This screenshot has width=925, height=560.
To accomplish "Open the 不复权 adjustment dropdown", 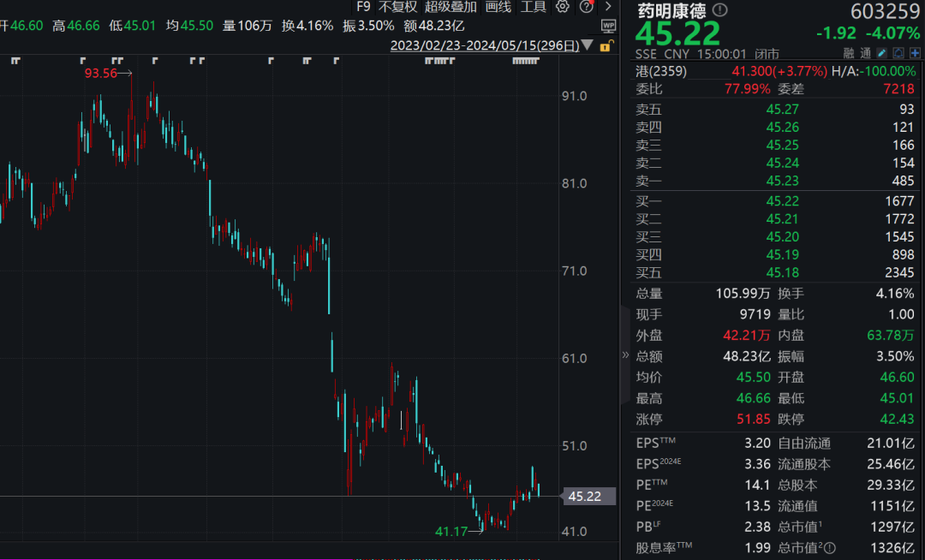I will point(397,7).
